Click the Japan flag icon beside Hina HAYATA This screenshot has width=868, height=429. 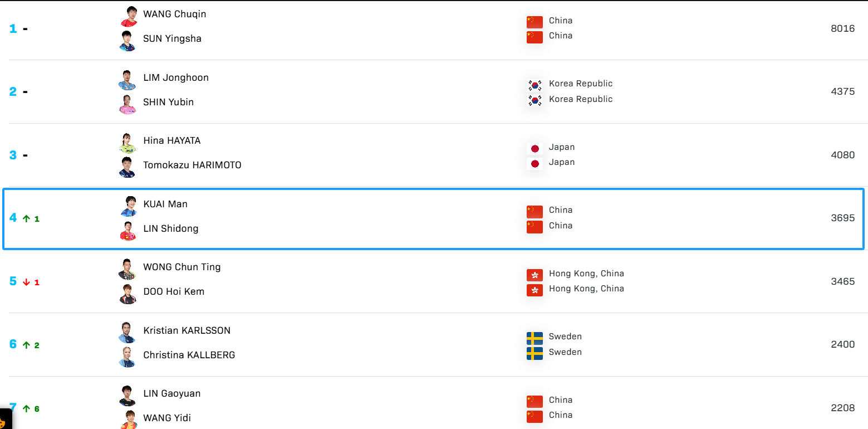pyautogui.click(x=534, y=149)
